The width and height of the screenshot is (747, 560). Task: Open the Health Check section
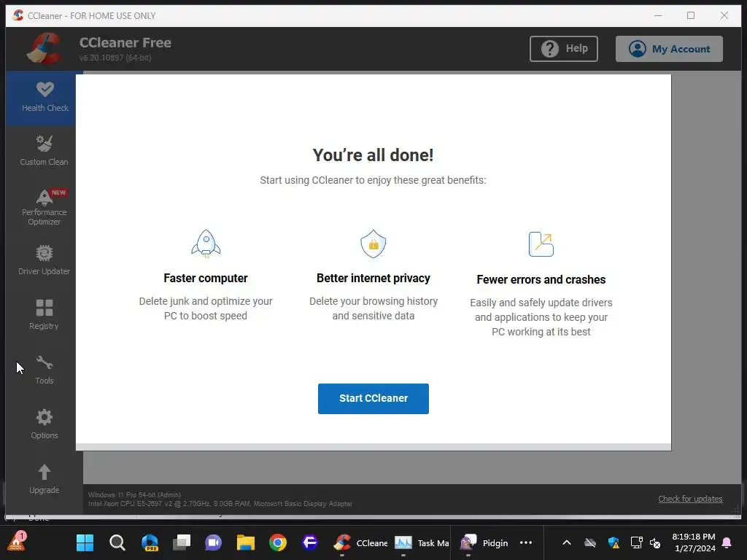(x=44, y=98)
